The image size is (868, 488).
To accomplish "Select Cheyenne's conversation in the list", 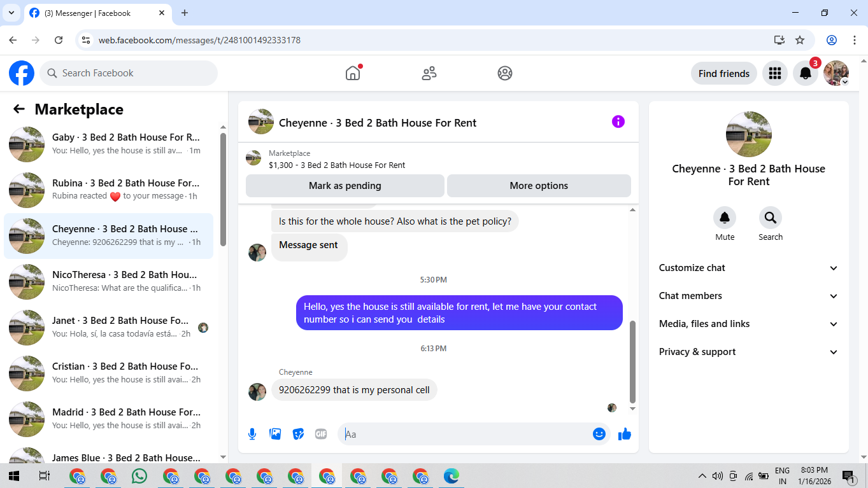I will [x=108, y=236].
